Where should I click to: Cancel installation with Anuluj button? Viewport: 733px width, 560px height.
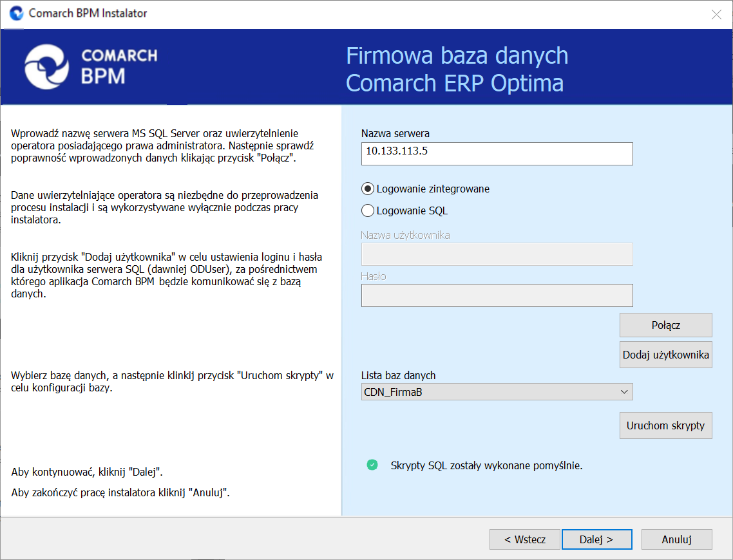click(676, 539)
